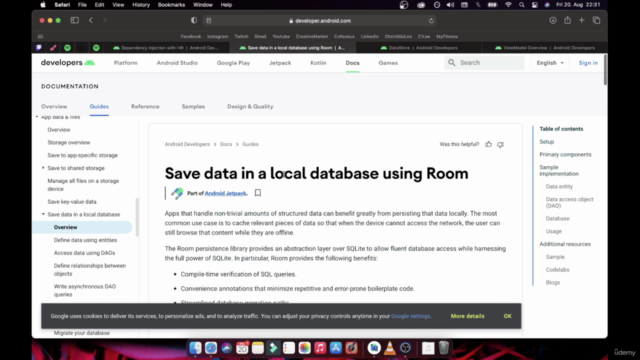Click the search magnifier icon on the page
Screen dimensions: 640x360
(x=451, y=62)
